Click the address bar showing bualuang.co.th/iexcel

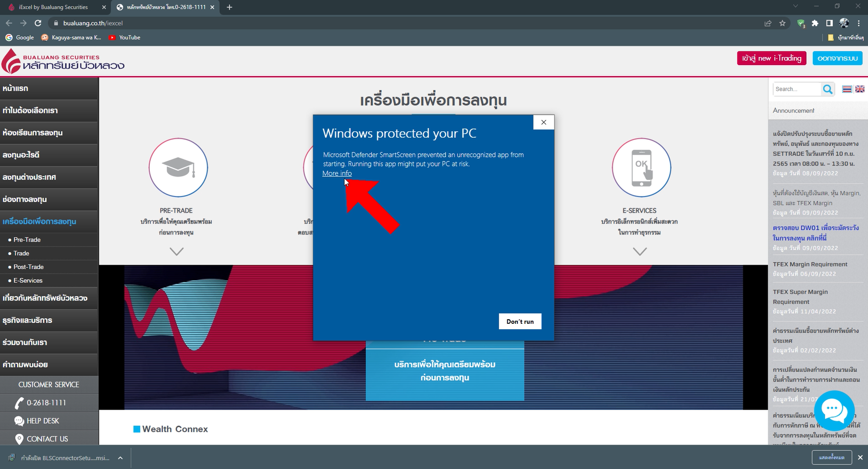tap(403, 23)
